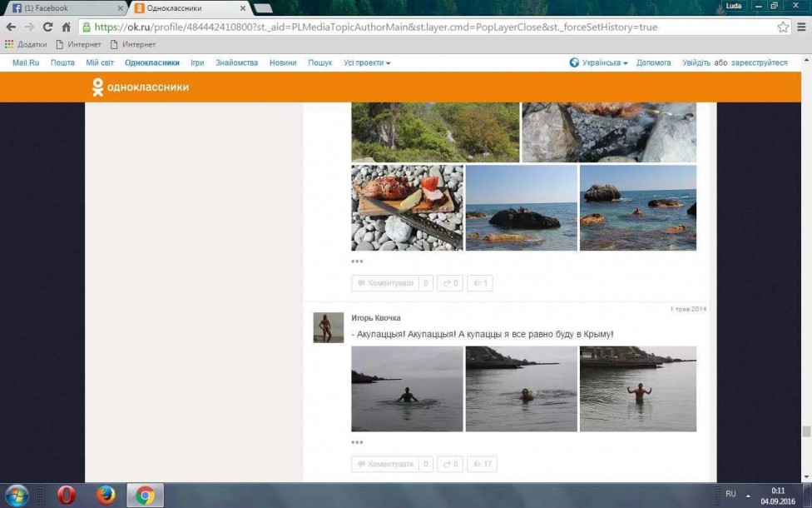This screenshot has width=812, height=508.
Task: Expand the Усі проекти dropdown
Action: click(366, 62)
